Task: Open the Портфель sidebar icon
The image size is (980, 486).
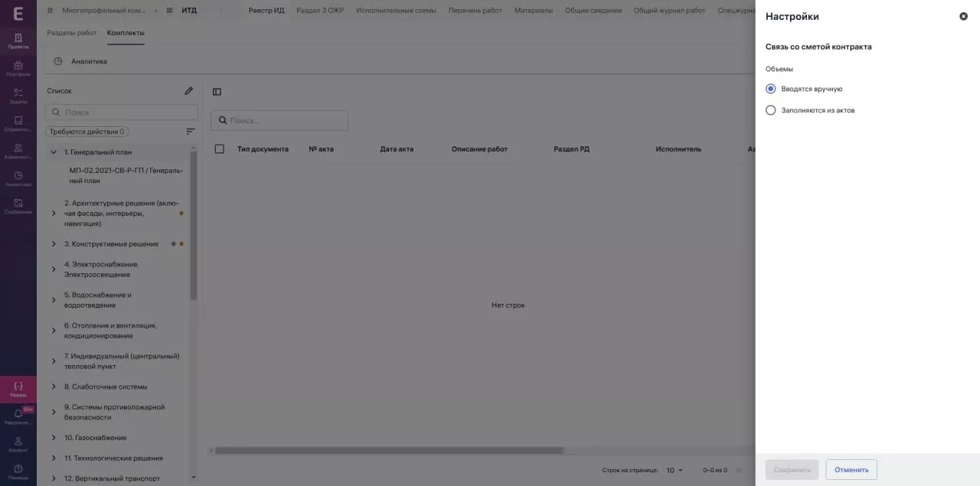Action: pyautogui.click(x=18, y=69)
